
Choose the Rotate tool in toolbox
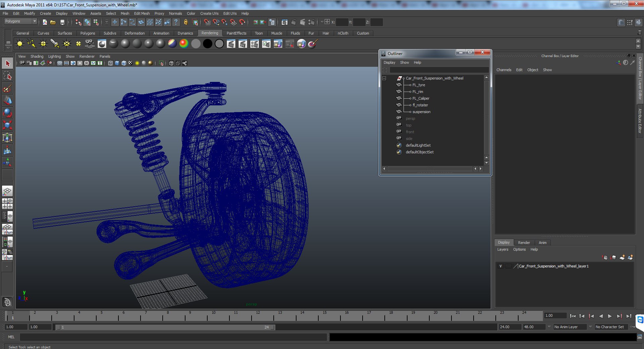[x=7, y=113]
